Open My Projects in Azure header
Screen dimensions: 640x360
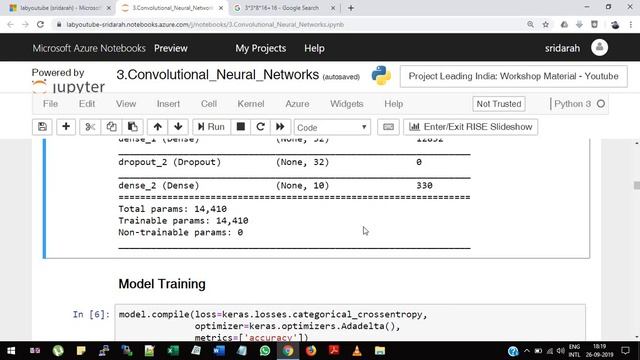260,48
